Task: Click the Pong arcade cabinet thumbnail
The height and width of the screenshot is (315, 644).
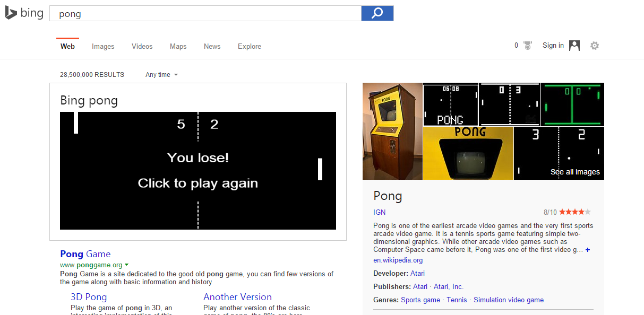Action: point(392,131)
